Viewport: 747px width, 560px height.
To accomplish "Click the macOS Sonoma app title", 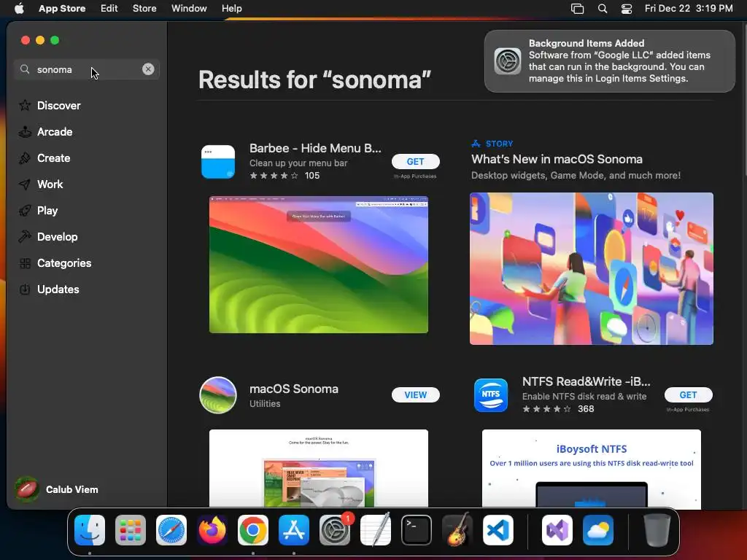I will click(294, 389).
